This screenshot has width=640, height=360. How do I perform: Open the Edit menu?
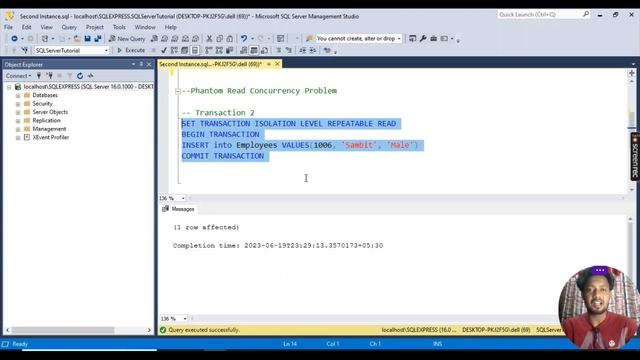click(27, 27)
